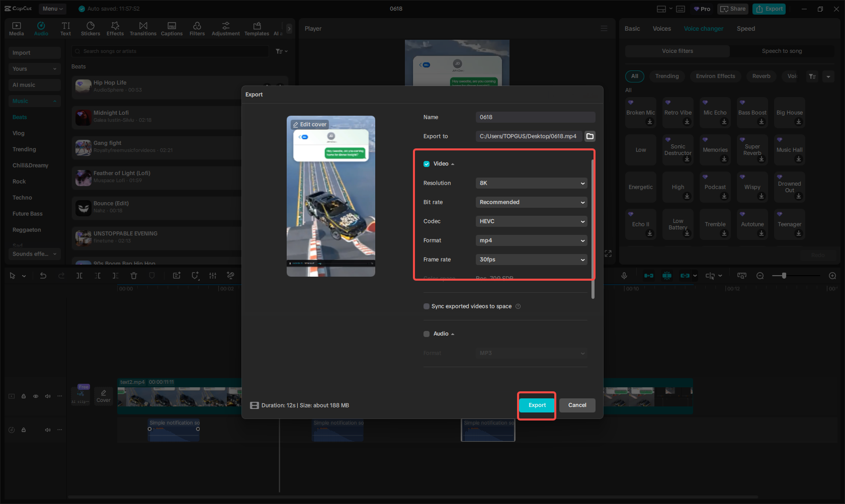Click the undo icon above the timeline
Screen dimensions: 845x504
coord(43,276)
